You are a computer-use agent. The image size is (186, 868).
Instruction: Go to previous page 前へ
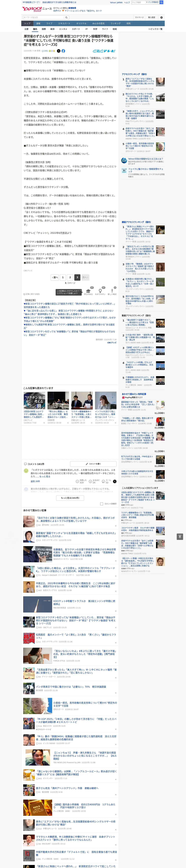(x=55, y=277)
